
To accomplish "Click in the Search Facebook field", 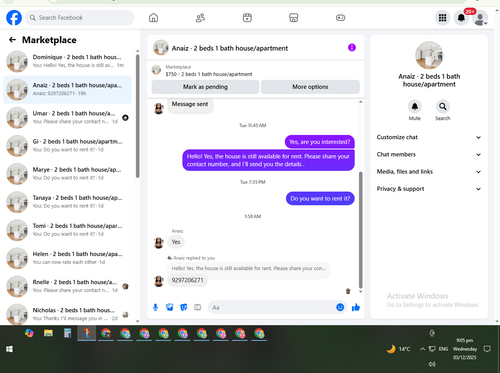I will tap(80, 18).
